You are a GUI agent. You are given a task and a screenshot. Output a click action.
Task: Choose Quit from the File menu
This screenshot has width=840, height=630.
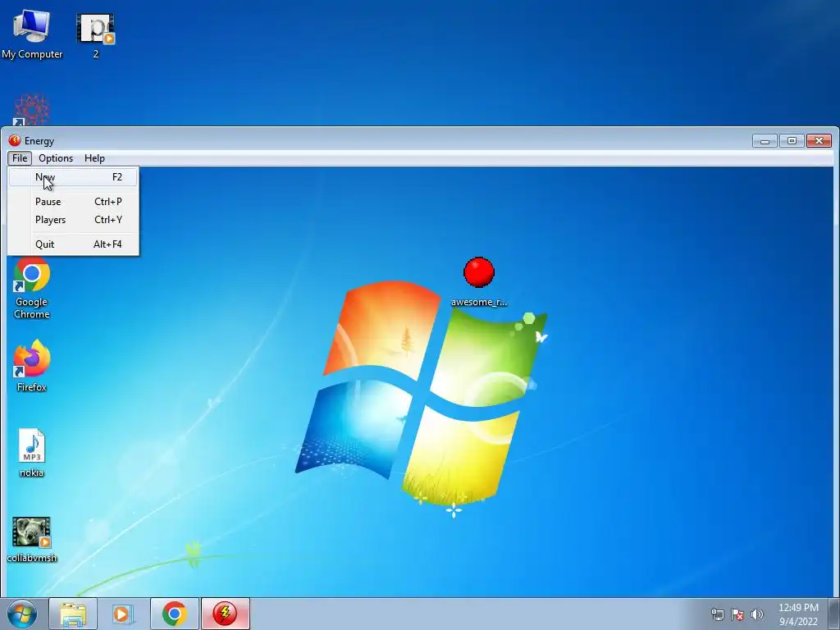[73, 244]
